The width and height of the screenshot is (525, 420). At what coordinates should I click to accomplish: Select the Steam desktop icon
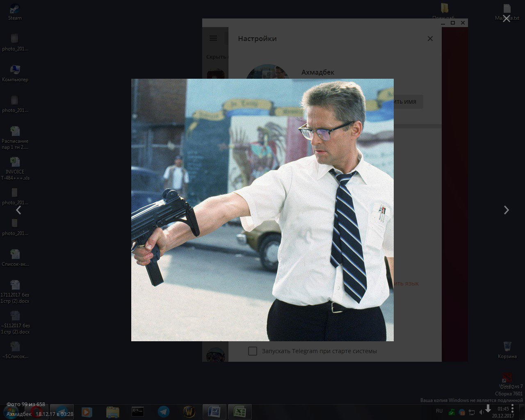(15, 12)
